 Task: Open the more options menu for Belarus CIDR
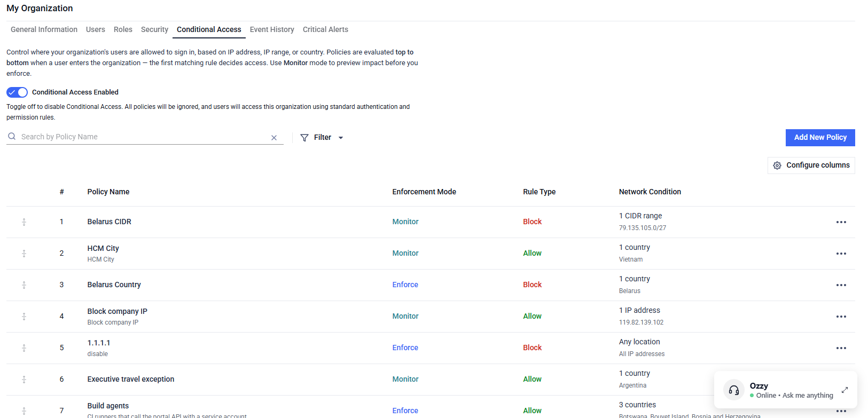[x=841, y=222]
